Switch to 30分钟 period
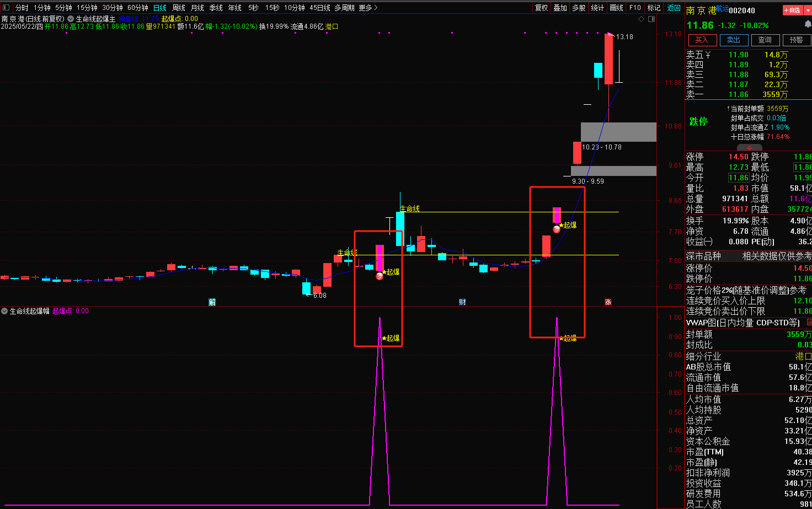 click(112, 8)
